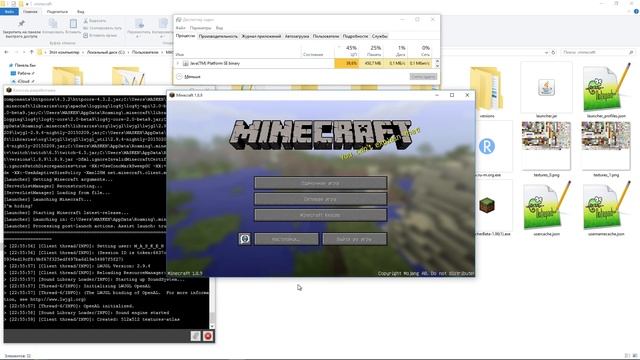The height and width of the screenshot is (360, 640).
Task: Select the textures_1.png thumbnail
Action: pos(606,145)
